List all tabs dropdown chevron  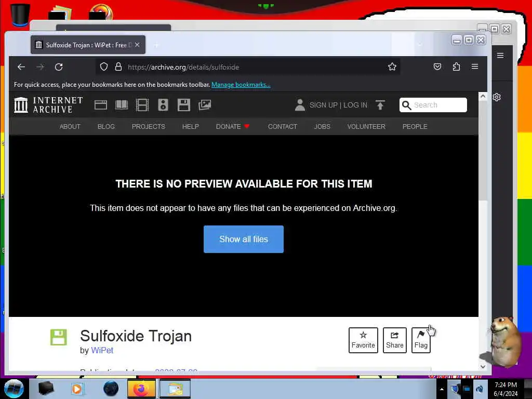[x=420, y=45]
